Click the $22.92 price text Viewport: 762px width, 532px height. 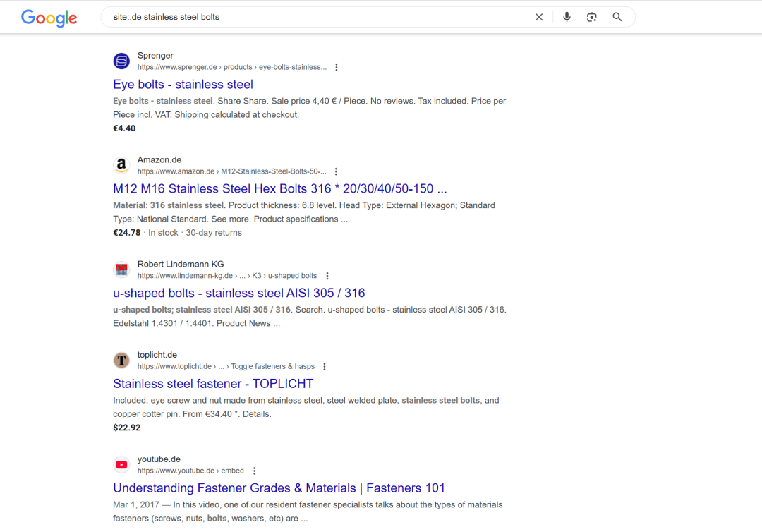[127, 428]
